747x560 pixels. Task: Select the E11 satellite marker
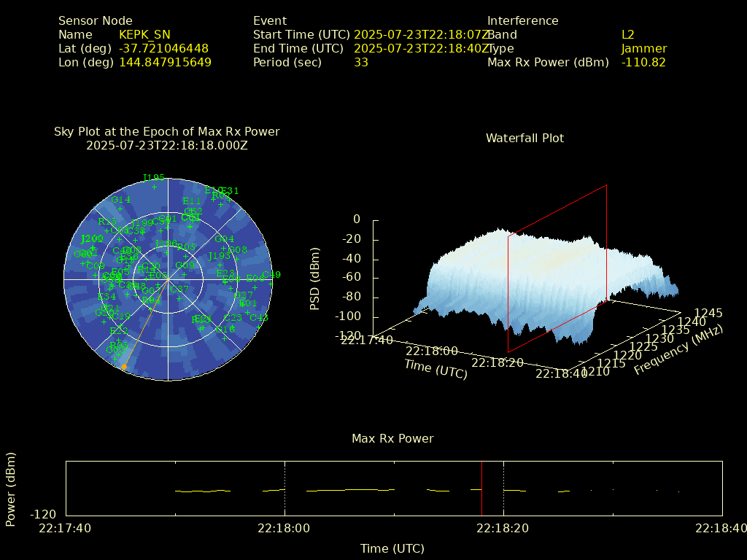click(192, 201)
